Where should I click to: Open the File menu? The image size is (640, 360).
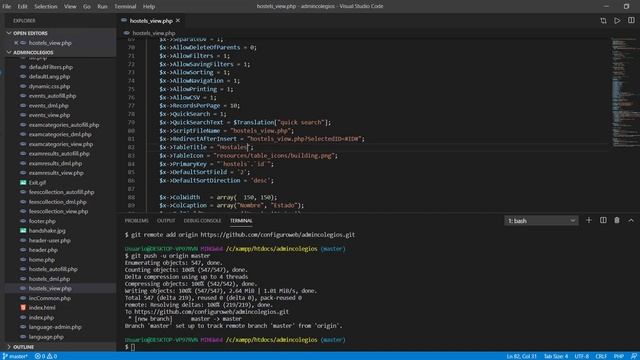click(x=7, y=7)
